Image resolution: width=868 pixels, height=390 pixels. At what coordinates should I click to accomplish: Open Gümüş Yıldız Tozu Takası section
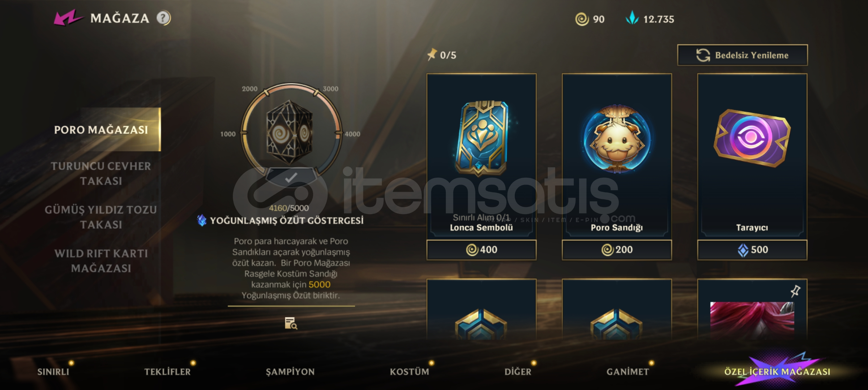(101, 217)
